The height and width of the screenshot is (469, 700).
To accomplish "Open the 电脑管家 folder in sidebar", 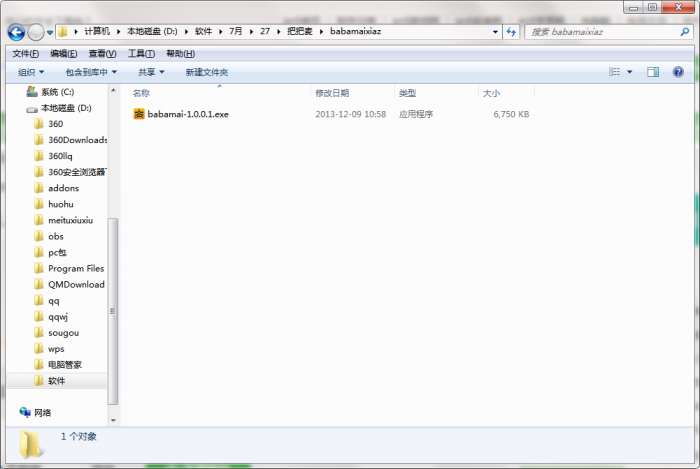I will [58, 365].
